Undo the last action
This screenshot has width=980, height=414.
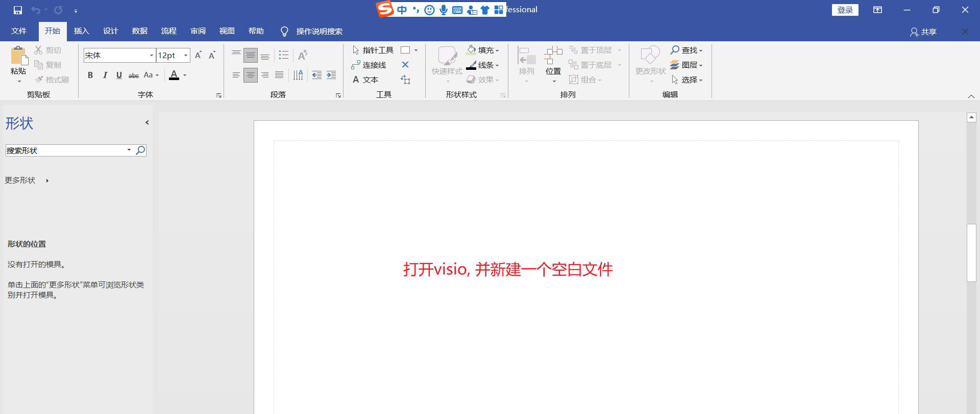tap(36, 10)
